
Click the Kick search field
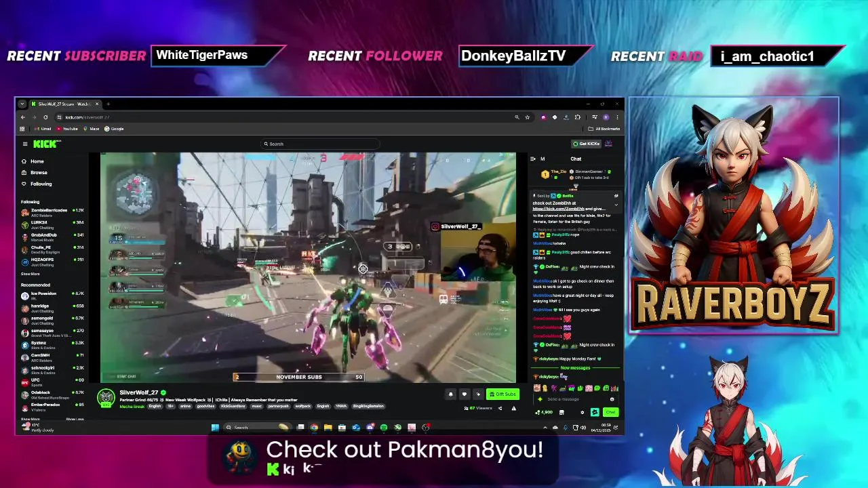coord(319,144)
